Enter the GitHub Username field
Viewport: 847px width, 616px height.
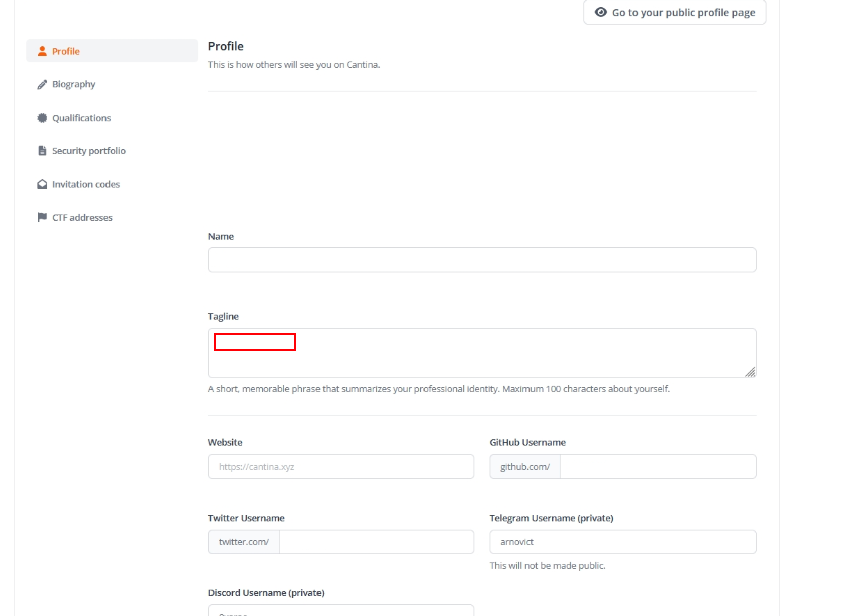657,467
